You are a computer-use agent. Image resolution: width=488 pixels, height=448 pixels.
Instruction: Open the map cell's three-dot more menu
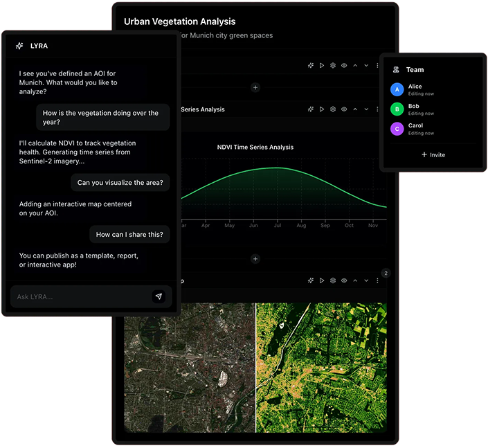377,280
